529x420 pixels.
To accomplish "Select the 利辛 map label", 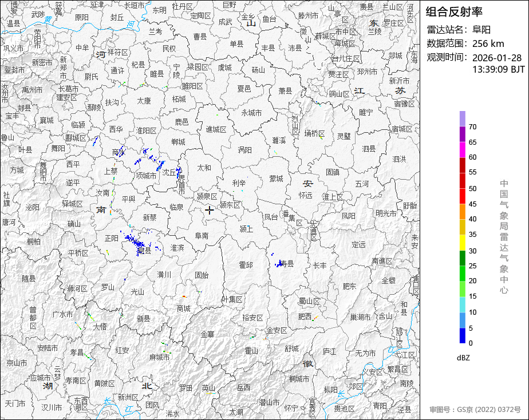I will [x=239, y=183].
